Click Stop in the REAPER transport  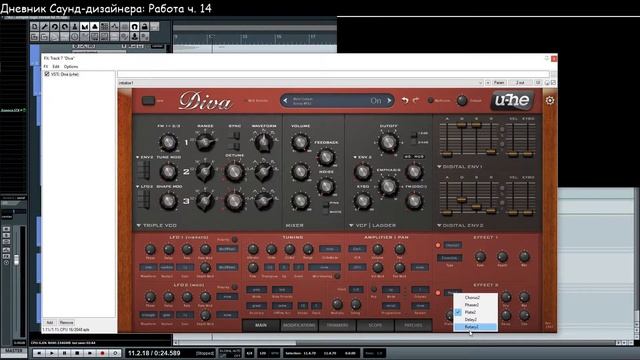[x=77, y=353]
